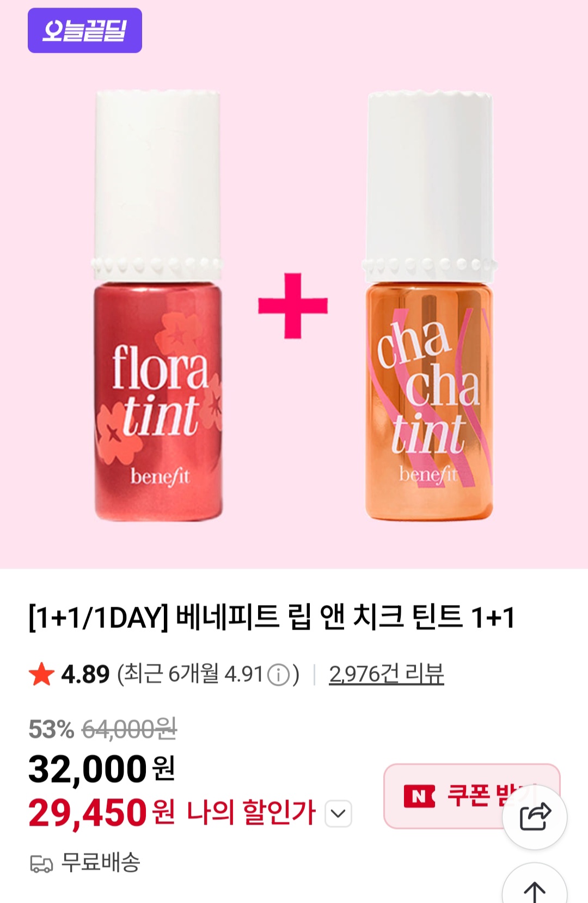Select the flora tint product image
Screen dimensions: 588x903
[x=158, y=305]
